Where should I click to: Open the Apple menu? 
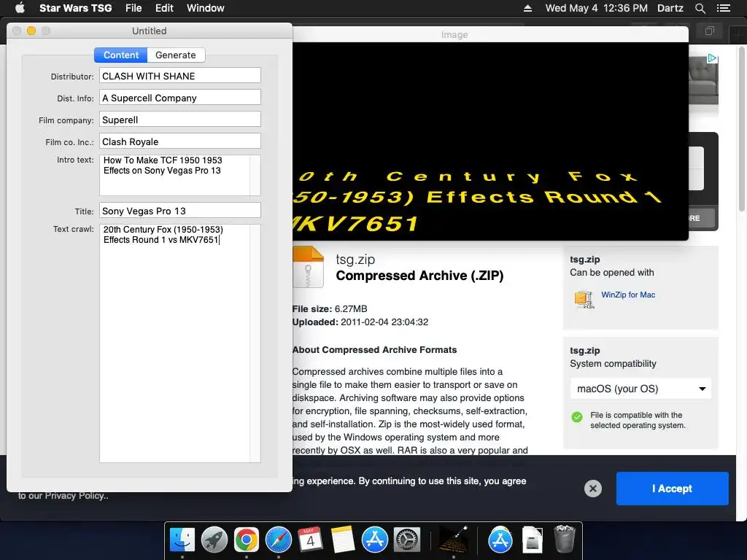click(20, 8)
